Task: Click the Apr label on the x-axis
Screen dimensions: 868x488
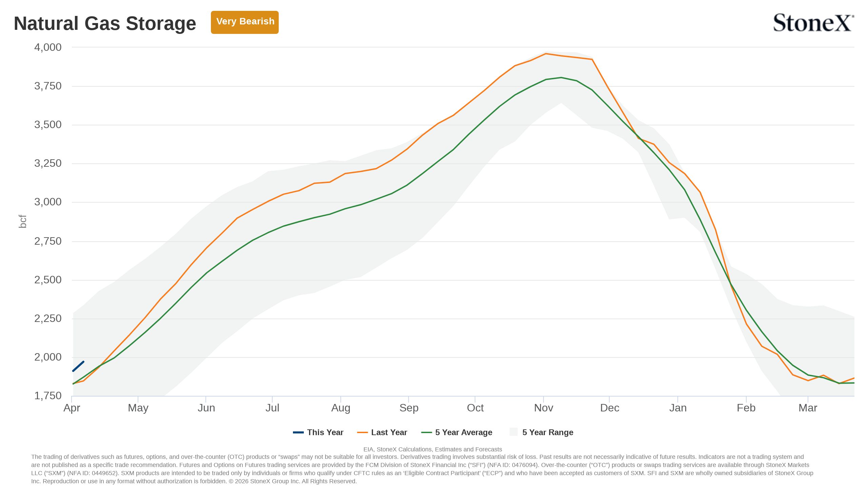Action: [72, 408]
